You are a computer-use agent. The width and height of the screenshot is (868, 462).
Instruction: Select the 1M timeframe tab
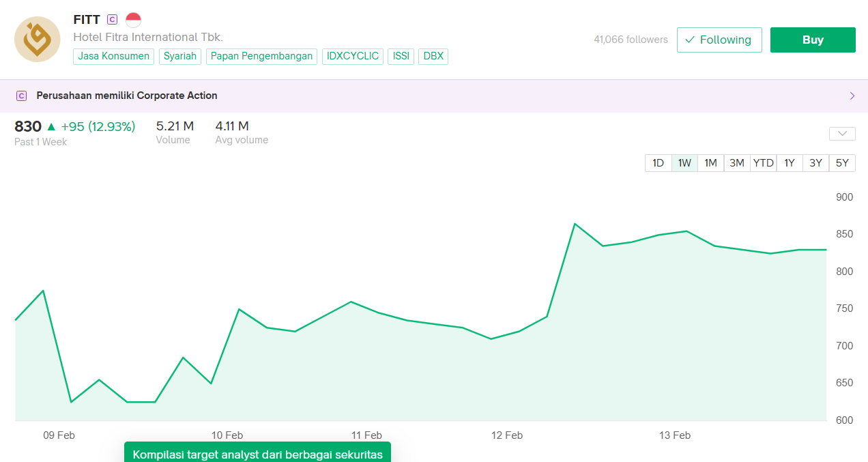710,163
